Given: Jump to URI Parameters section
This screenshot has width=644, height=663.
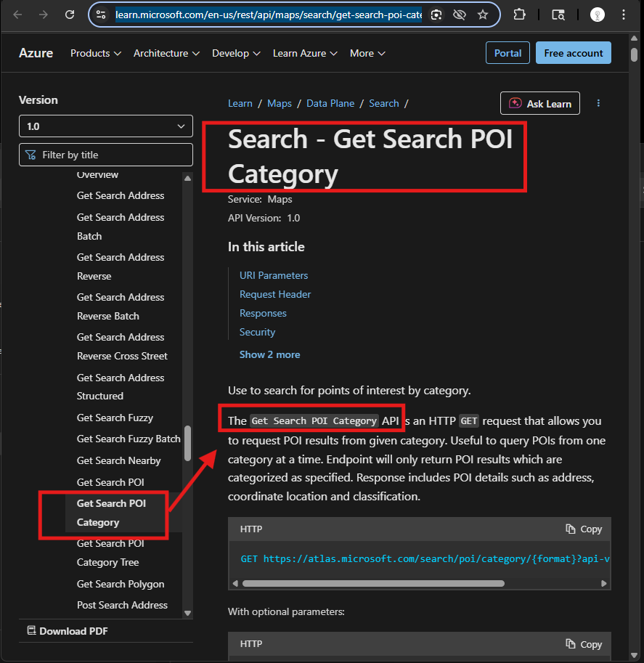Looking at the screenshot, I should [x=274, y=275].
